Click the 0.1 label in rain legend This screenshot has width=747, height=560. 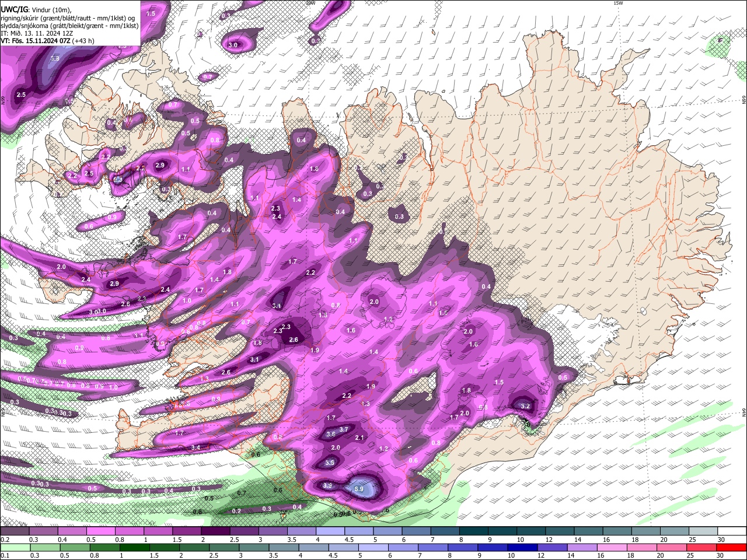click(x=5, y=555)
